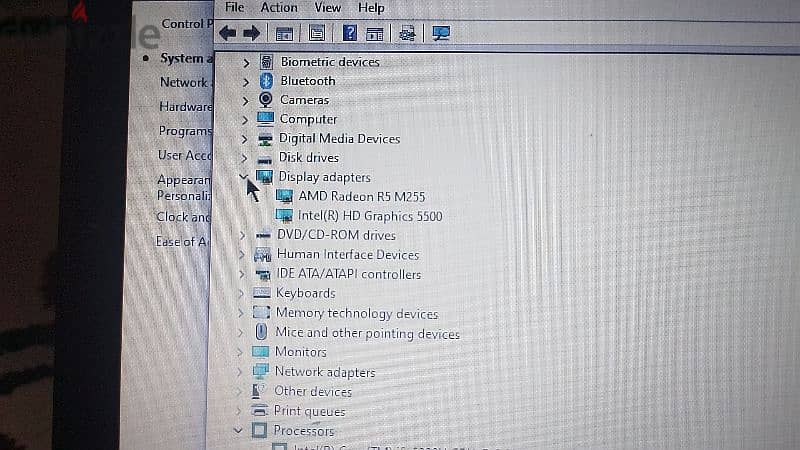Click the IDE ATA/ATAPI controllers icon
Viewport: 800px width, 450px height.
(262, 274)
